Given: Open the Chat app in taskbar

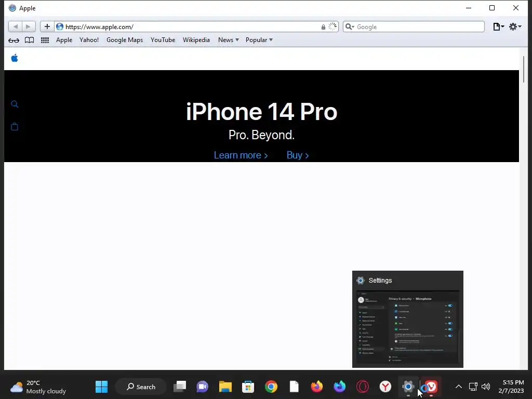Looking at the screenshot, I should click(203, 387).
